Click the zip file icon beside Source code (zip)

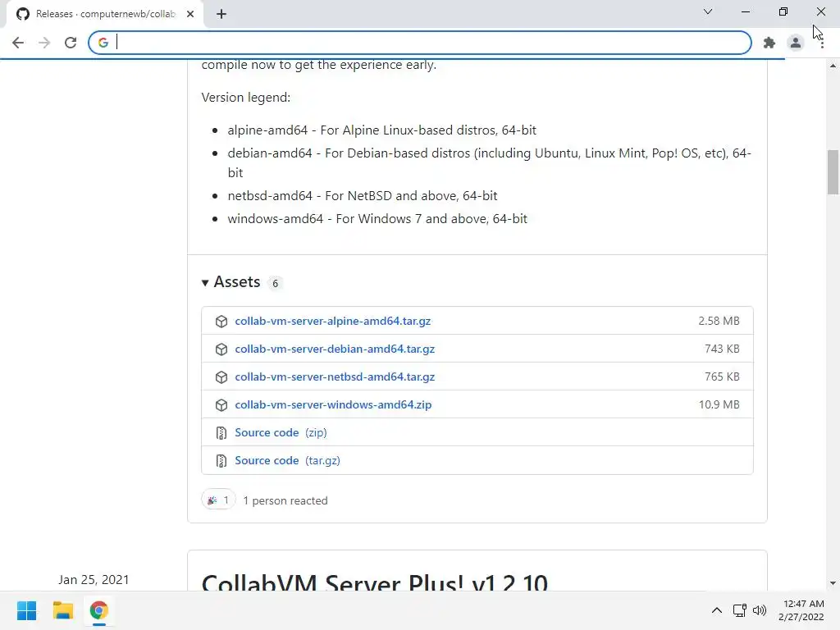click(x=221, y=432)
